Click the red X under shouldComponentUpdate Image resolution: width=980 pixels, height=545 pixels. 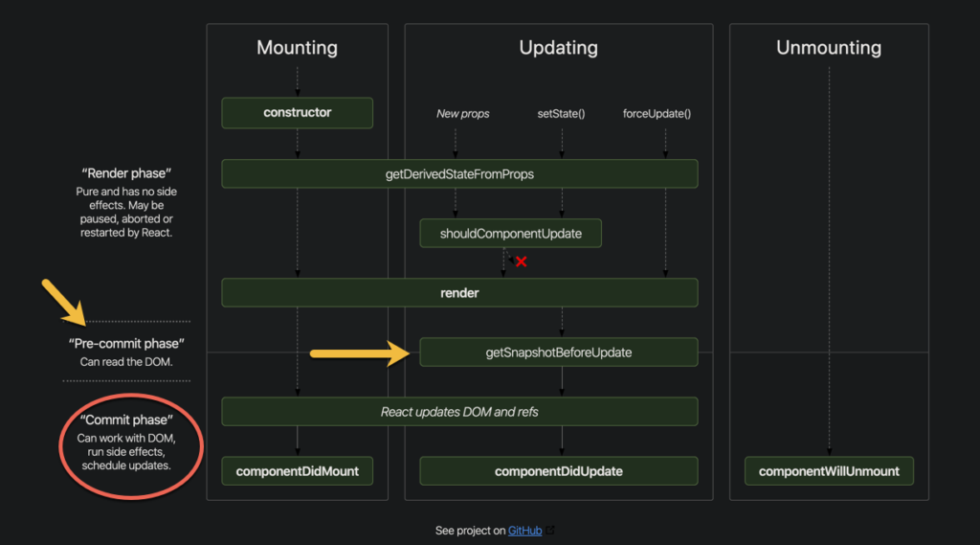pos(522,261)
